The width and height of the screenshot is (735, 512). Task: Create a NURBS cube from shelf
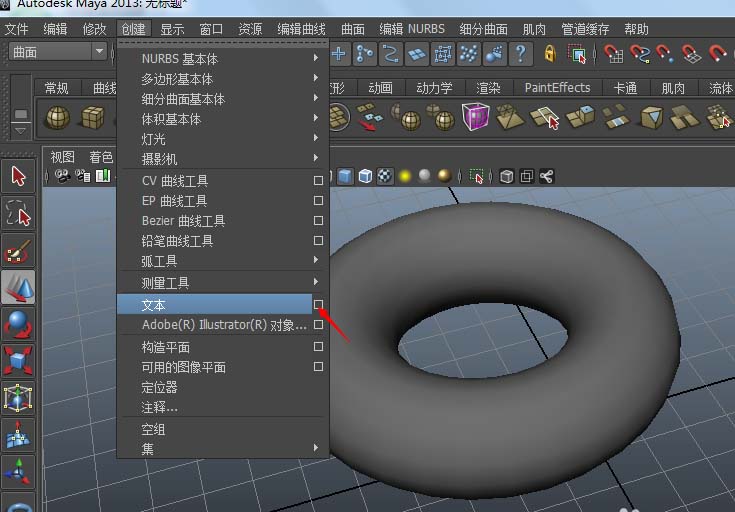pos(93,117)
